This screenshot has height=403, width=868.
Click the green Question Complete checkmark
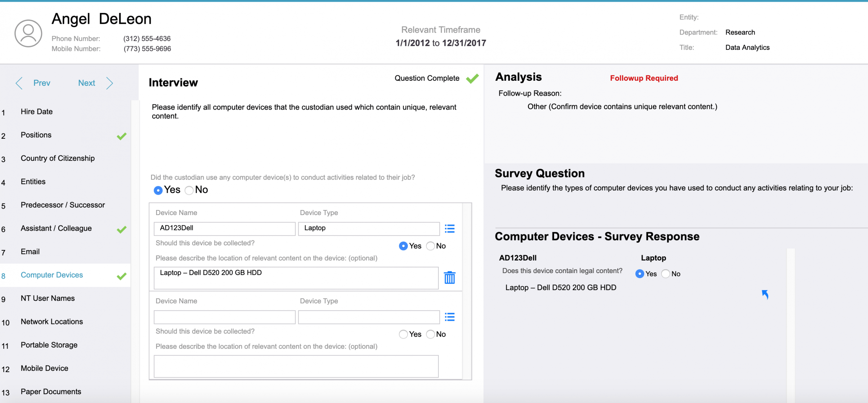472,78
